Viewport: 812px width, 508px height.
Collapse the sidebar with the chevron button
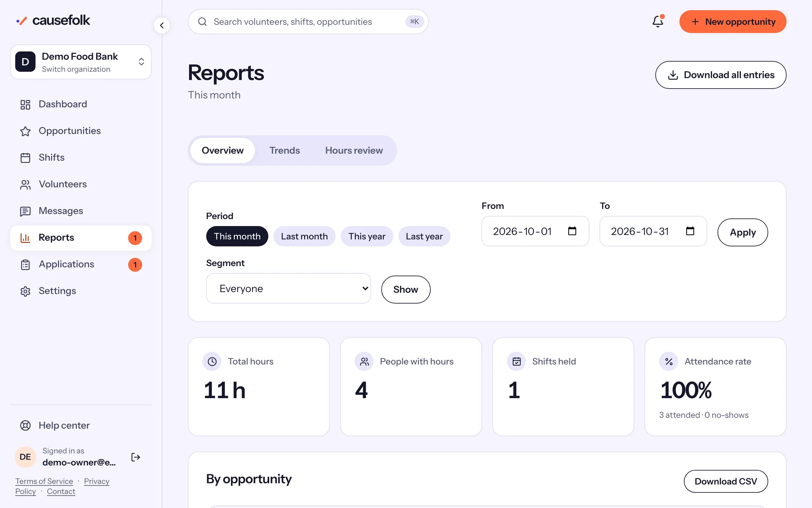coord(162,25)
